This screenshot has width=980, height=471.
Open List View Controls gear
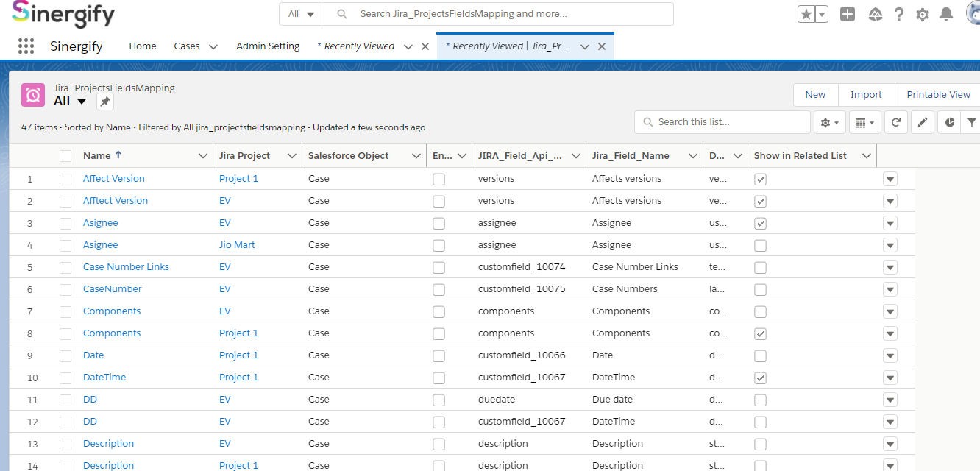click(829, 122)
